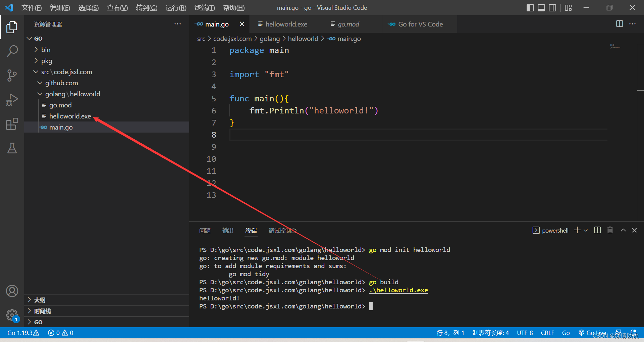Open the 转到(G) menu
The width and height of the screenshot is (644, 342).
147,8
